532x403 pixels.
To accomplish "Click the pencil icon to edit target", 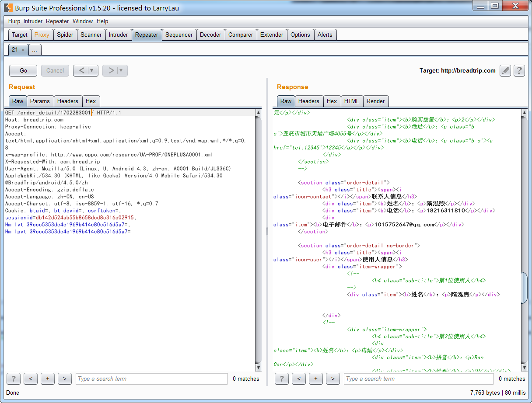I will pos(505,70).
